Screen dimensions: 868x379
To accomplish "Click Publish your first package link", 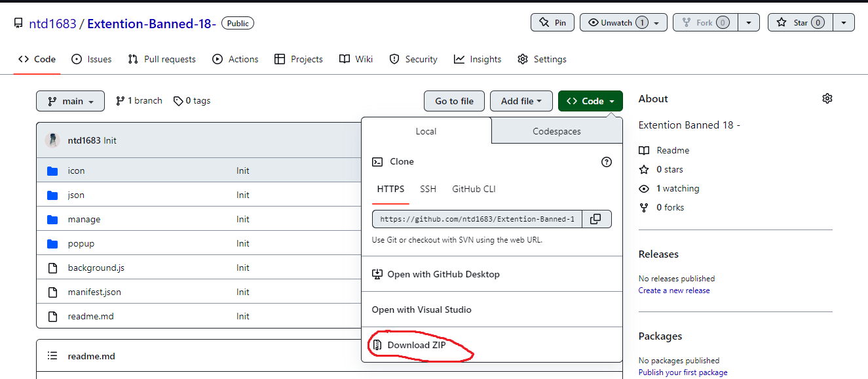I will (683, 372).
